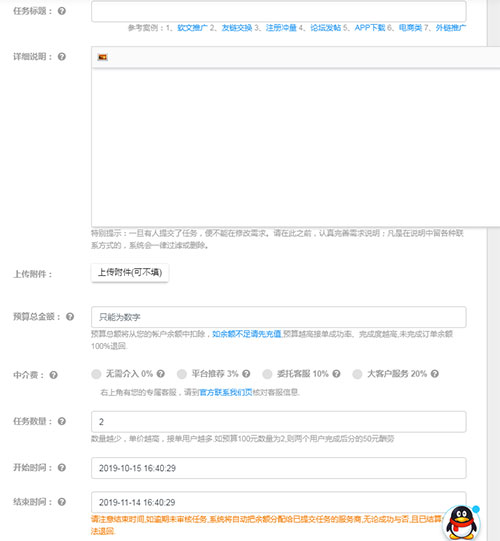The height and width of the screenshot is (541, 500).
Task: Select the 委托客服 10% radio option
Action: 267,374
